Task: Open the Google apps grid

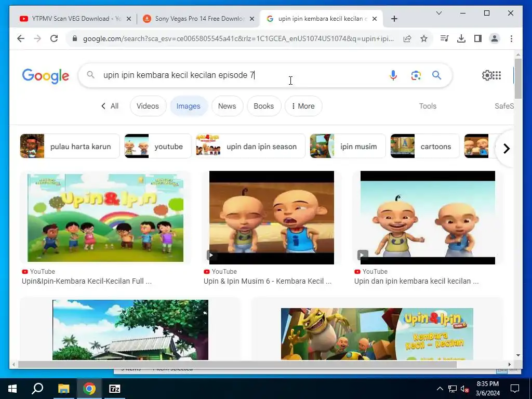Action: (x=496, y=75)
